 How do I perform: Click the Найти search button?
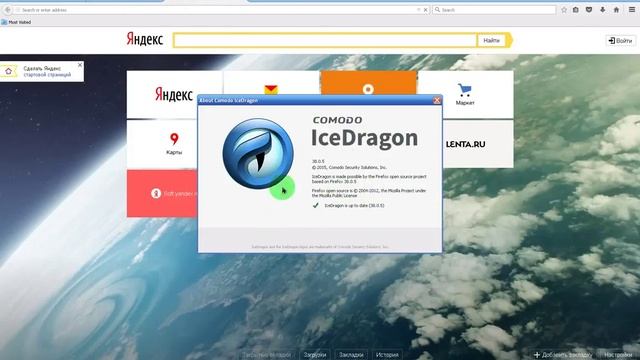(491, 40)
